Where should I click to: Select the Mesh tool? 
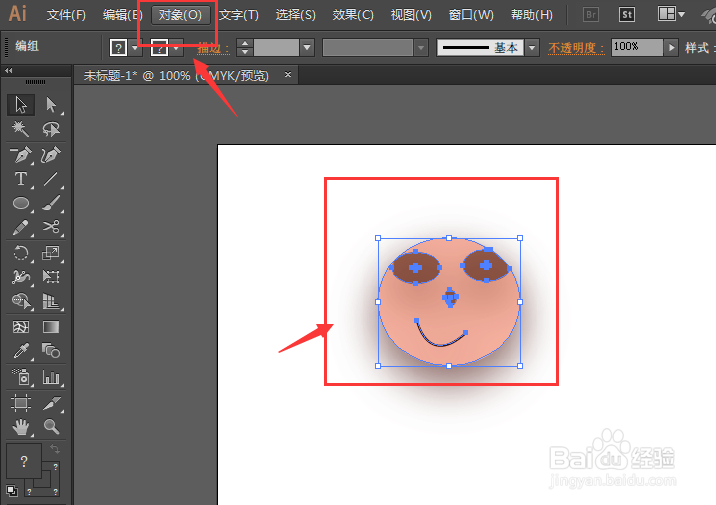point(21,327)
